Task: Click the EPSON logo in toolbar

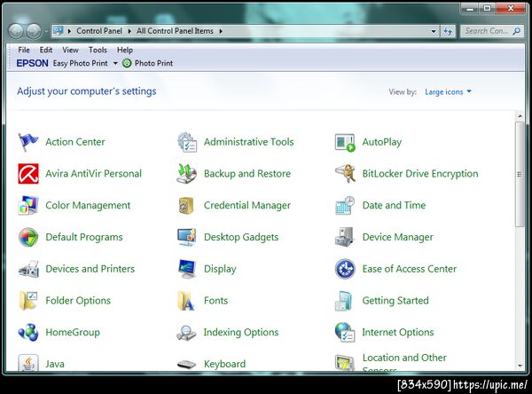Action: (33, 63)
